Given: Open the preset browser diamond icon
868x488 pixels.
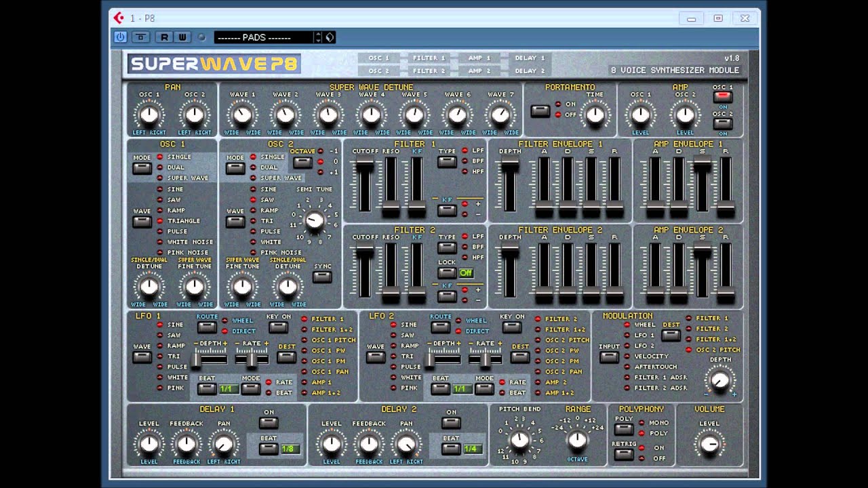Looking at the screenshot, I should coord(330,37).
